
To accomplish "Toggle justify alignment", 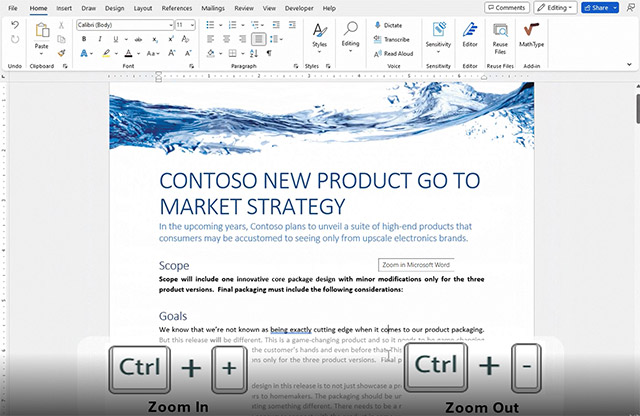I will point(258,39).
